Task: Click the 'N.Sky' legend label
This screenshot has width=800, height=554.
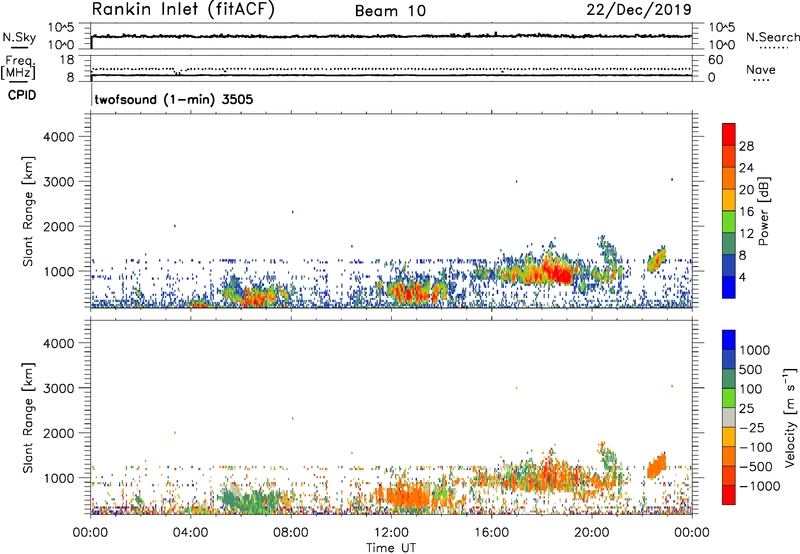Action: click(x=19, y=37)
